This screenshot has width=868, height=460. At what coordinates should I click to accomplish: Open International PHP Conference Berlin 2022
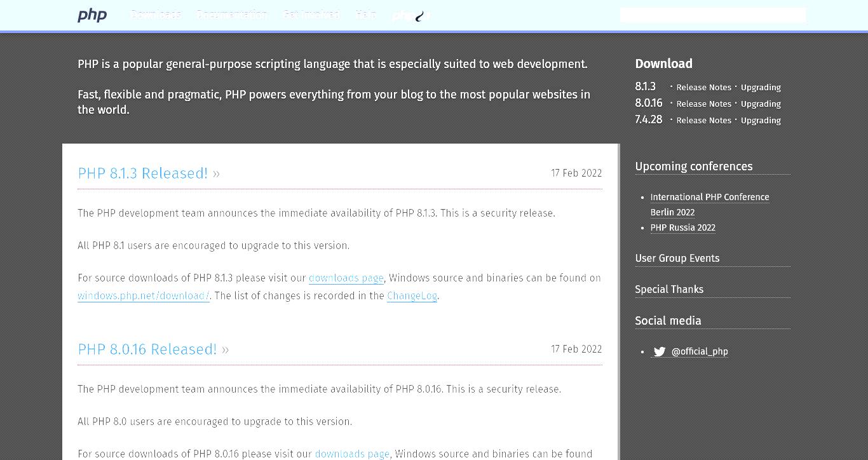pyautogui.click(x=710, y=205)
